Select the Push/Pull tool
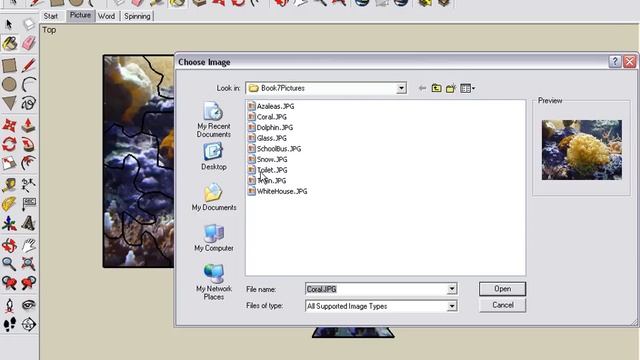Viewport: 640px width, 360px height. click(29, 125)
